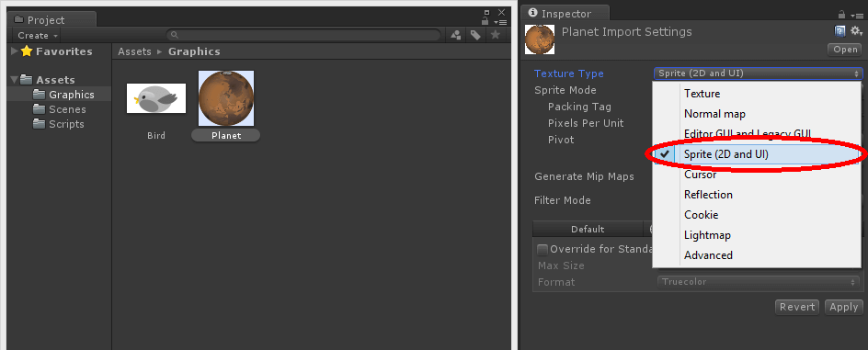The image size is (868, 350).
Task: Click the Filter Mode label
Action: point(563,200)
